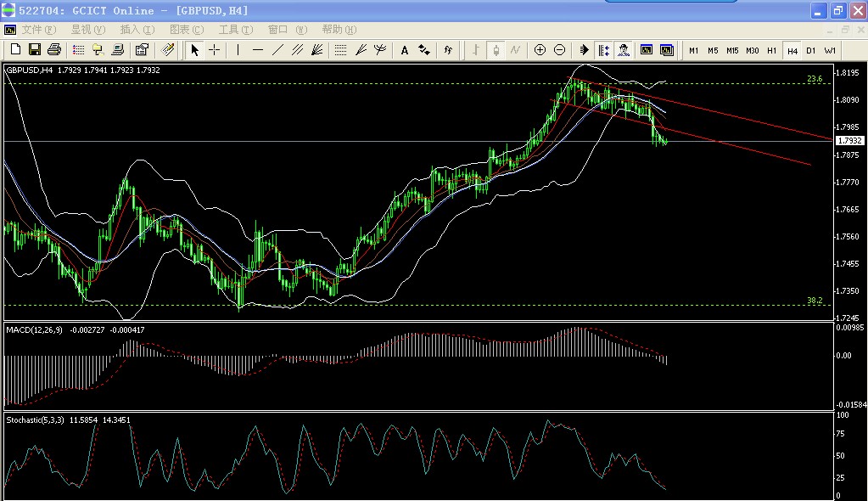This screenshot has height=501, width=868.
Task: Select the Fibonacci Retracement dotted-lines tool
Action: click(x=340, y=50)
